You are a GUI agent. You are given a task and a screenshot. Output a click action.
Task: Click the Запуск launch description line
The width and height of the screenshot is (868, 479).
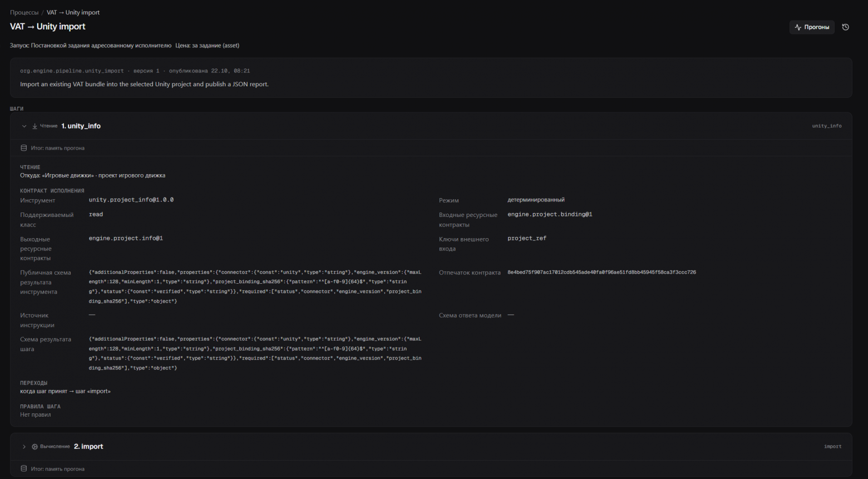[x=91, y=46]
